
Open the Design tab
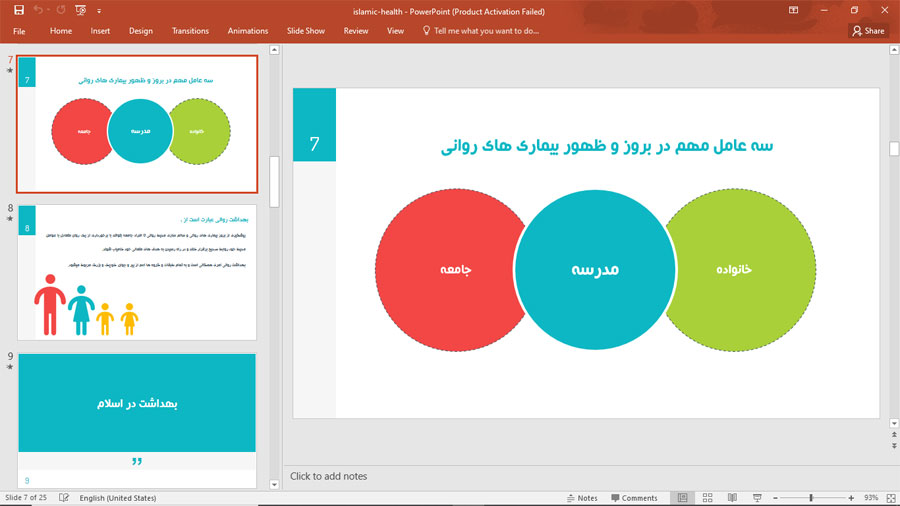(141, 31)
